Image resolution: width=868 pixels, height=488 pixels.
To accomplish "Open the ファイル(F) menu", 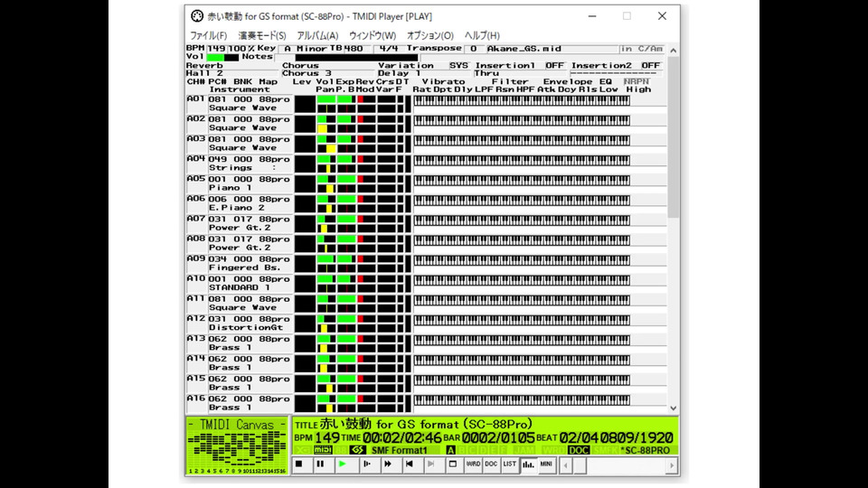I will (208, 35).
